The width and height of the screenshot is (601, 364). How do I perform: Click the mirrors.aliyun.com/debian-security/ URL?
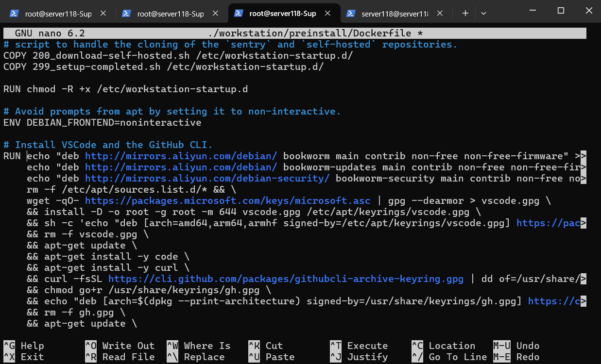coord(207,179)
